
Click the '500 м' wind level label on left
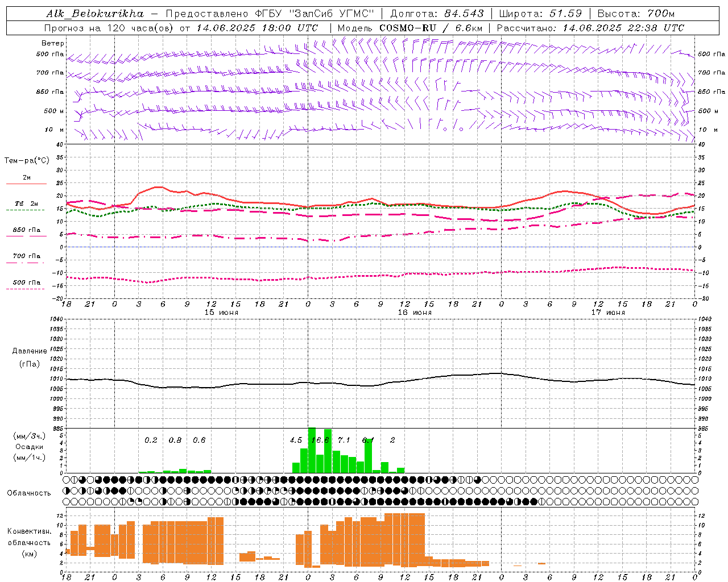(54, 111)
